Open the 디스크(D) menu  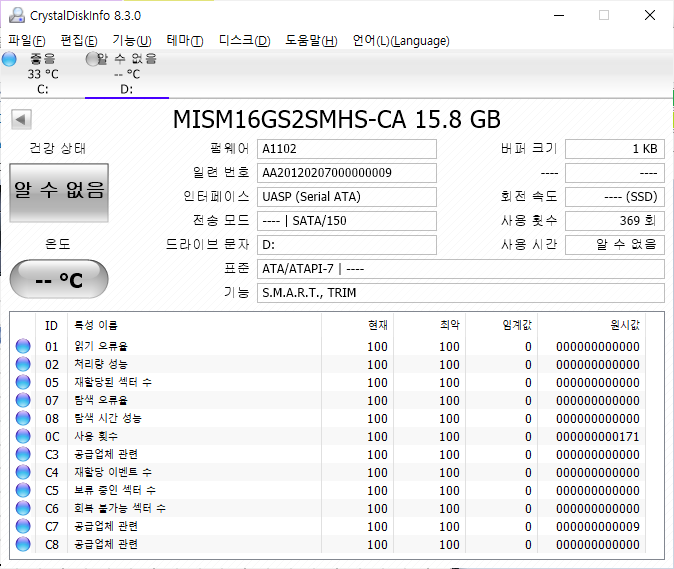(x=244, y=41)
